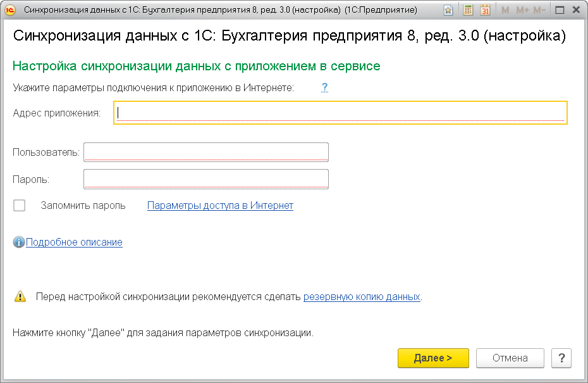Click the Адрес приложения: label

[57, 113]
